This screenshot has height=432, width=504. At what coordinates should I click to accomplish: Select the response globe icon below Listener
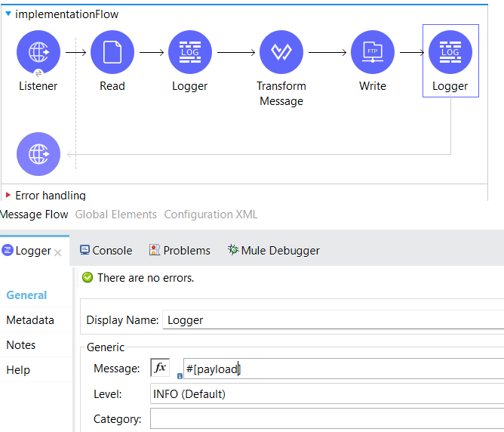click(38, 153)
